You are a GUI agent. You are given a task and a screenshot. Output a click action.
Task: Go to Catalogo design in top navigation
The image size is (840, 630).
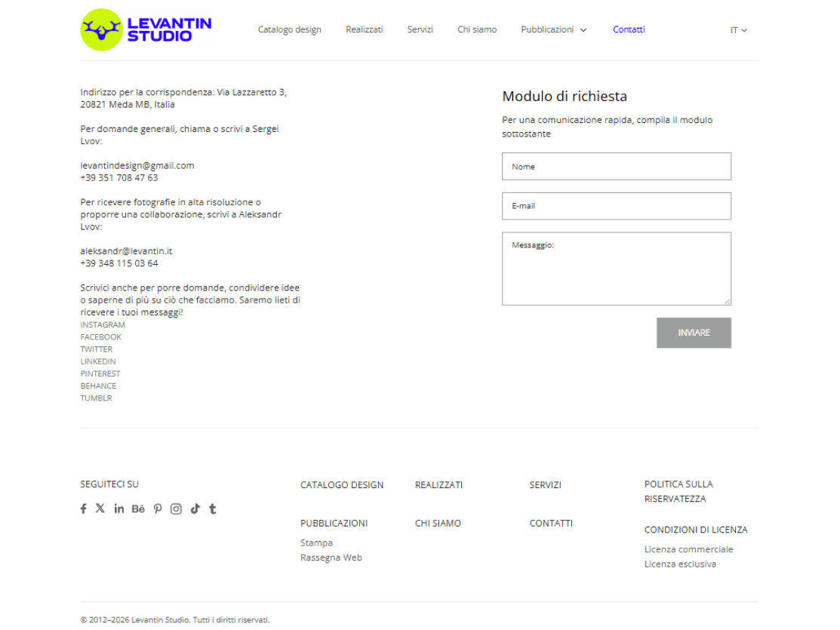pos(289,29)
